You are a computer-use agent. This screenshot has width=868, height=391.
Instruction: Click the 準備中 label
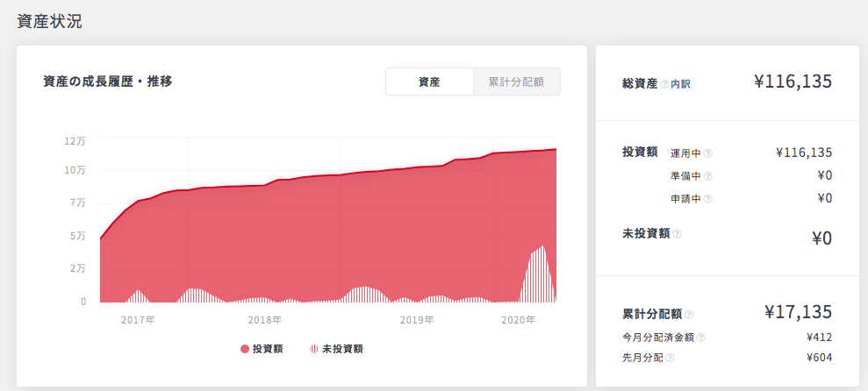point(685,176)
